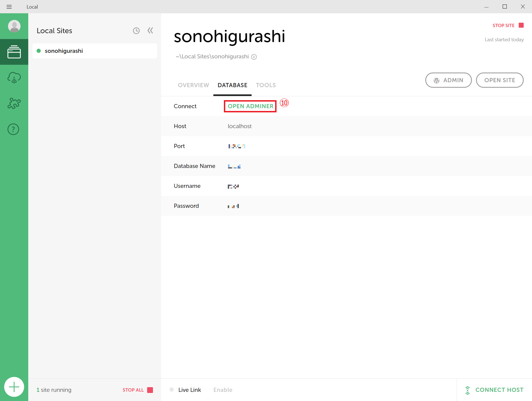Open the user account avatar

[x=14, y=26]
